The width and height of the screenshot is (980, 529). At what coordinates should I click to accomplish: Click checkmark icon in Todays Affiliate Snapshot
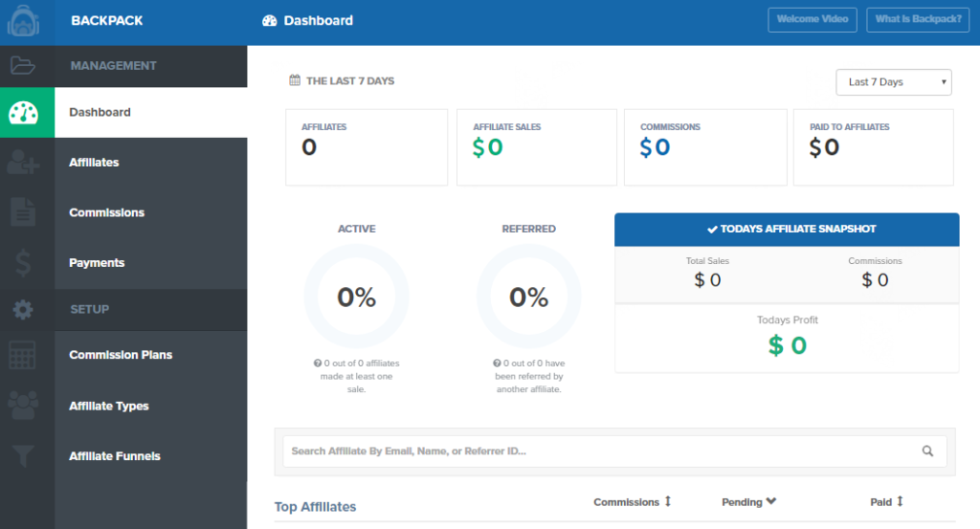(712, 230)
